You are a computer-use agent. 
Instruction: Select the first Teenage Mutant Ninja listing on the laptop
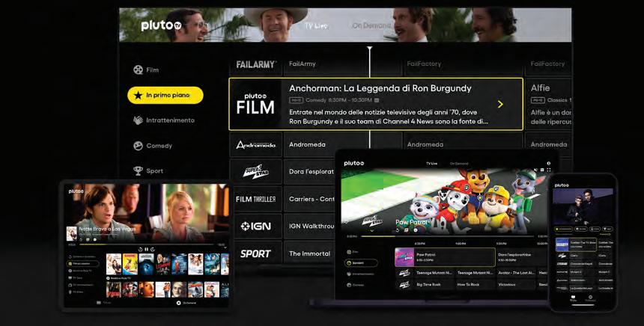[434, 273]
